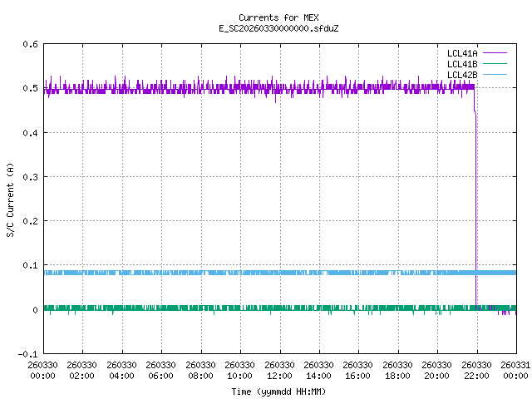Click the -0.1 y-axis tick label
532x399 pixels.
click(27, 354)
